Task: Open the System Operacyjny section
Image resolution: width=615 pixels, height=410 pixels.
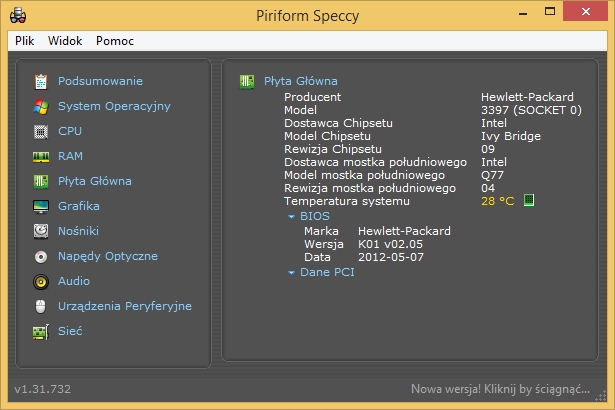Action: 114,106
